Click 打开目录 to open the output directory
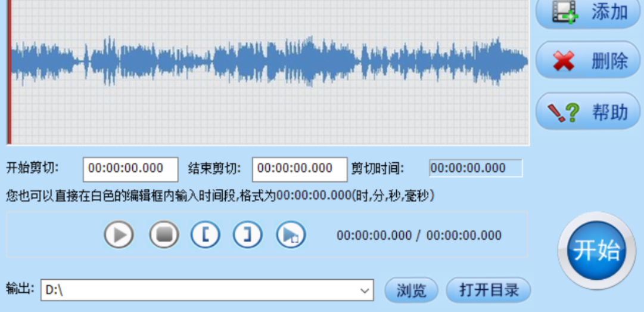 point(489,290)
